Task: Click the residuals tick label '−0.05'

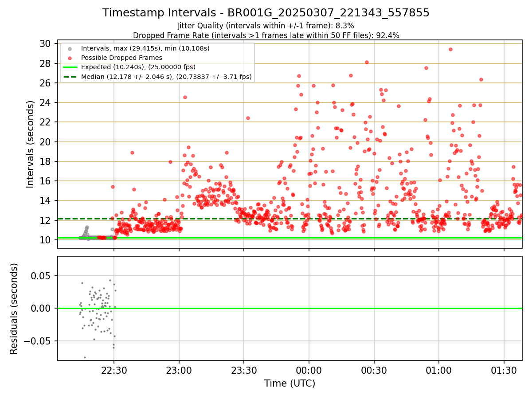Action: point(38,341)
